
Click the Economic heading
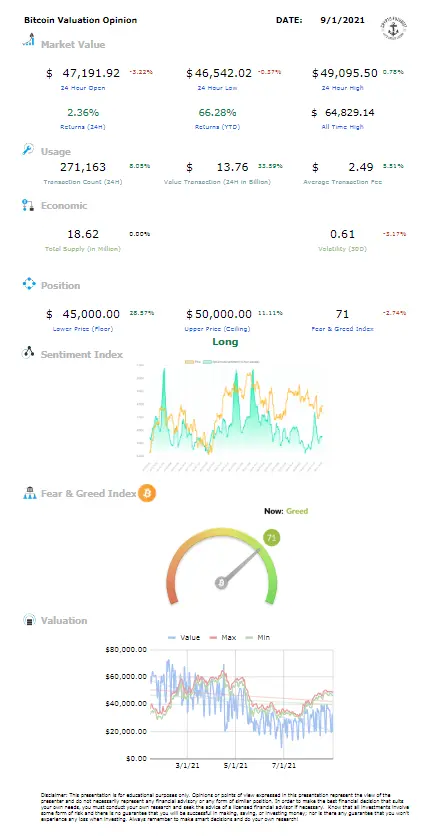coord(64,206)
